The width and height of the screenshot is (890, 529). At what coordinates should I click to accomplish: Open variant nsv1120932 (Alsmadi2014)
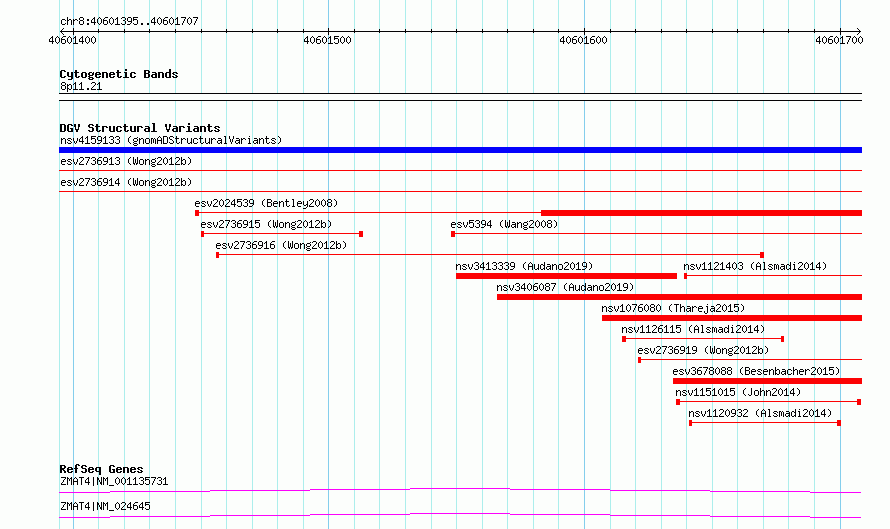pyautogui.click(x=760, y=413)
